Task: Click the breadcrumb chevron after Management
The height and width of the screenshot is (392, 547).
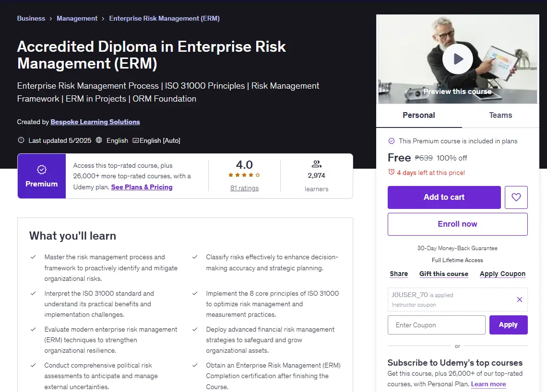Action: pyautogui.click(x=103, y=19)
